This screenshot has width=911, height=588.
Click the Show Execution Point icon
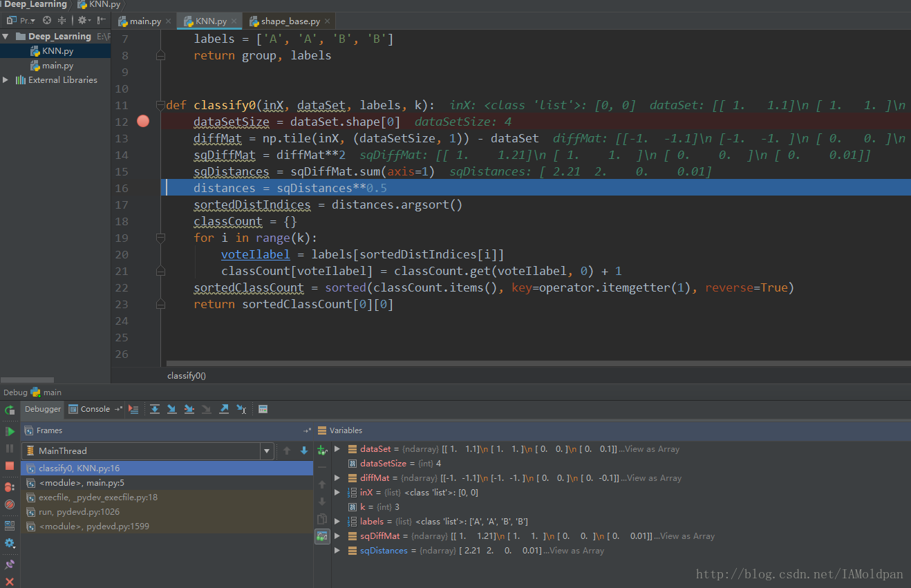point(134,410)
